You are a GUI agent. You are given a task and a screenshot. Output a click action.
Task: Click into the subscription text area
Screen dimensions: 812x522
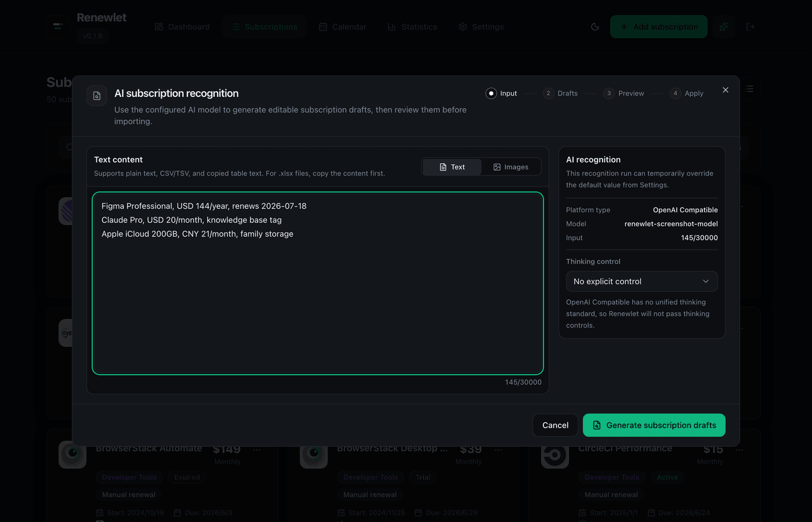318,283
